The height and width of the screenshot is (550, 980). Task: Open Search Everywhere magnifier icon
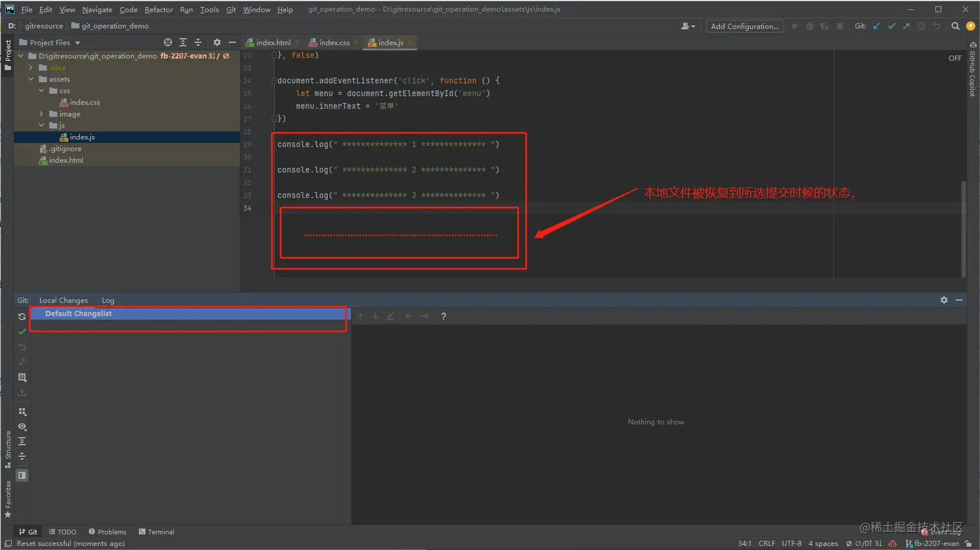[x=955, y=26]
